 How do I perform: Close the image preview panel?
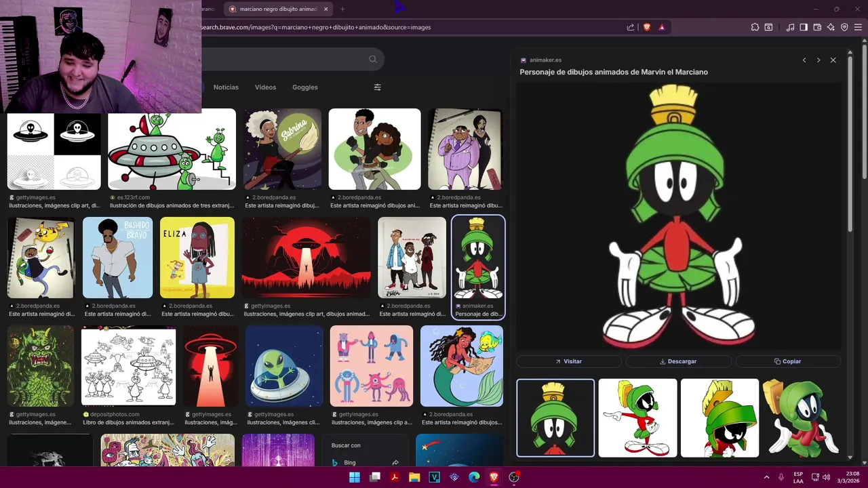[x=833, y=60]
